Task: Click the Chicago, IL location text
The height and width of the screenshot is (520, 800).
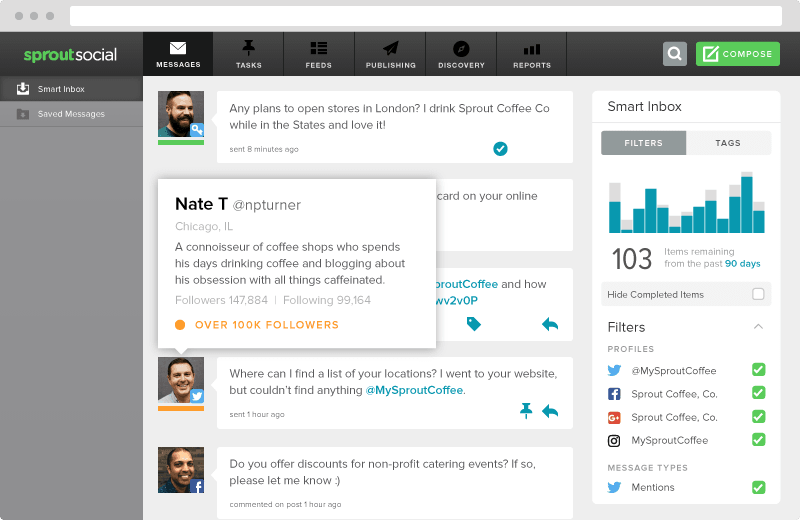Action: click(204, 226)
